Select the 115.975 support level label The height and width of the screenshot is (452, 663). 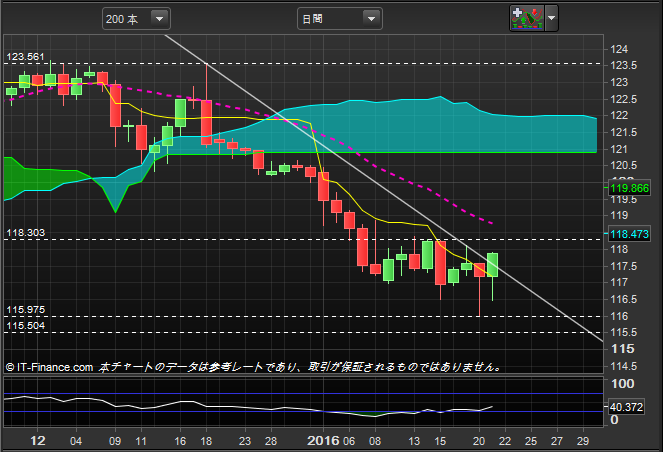coord(25,310)
